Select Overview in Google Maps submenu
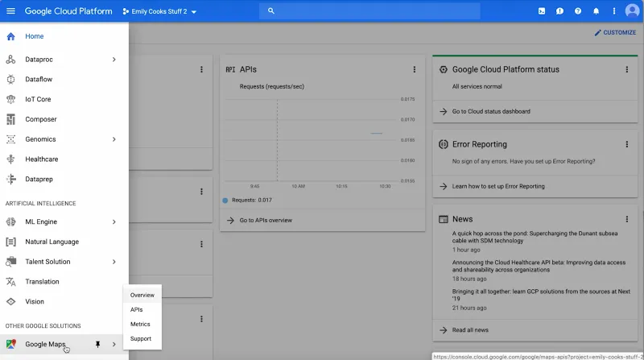This screenshot has height=360, width=644. click(x=142, y=296)
